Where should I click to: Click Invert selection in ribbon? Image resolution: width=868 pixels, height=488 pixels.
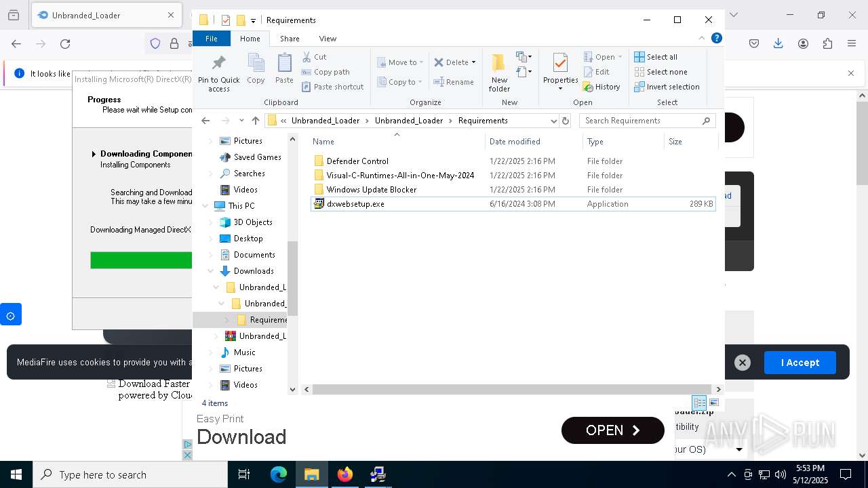click(667, 87)
